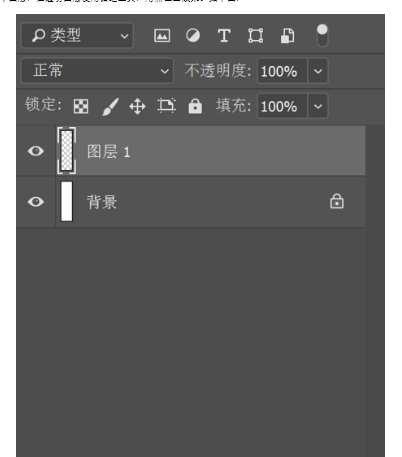This screenshot has width=402, height=457.
Task: Hide the 背景 layer eye icon
Action: [x=36, y=202]
